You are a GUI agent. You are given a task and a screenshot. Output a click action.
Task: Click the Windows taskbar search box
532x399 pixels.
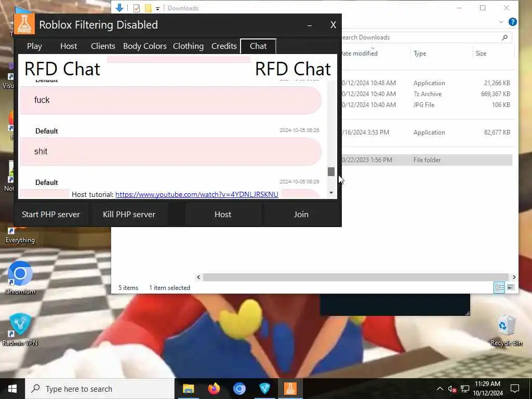(99, 389)
